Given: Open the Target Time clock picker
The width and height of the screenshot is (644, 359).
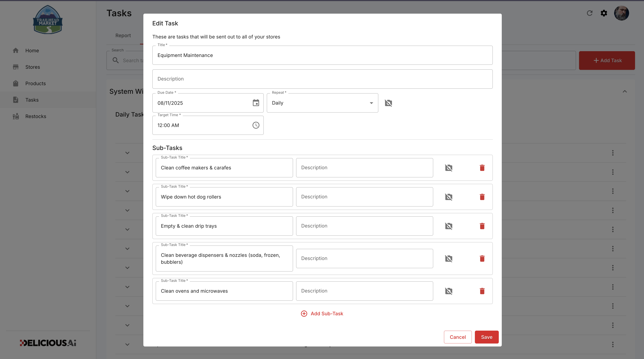Looking at the screenshot, I should point(256,125).
